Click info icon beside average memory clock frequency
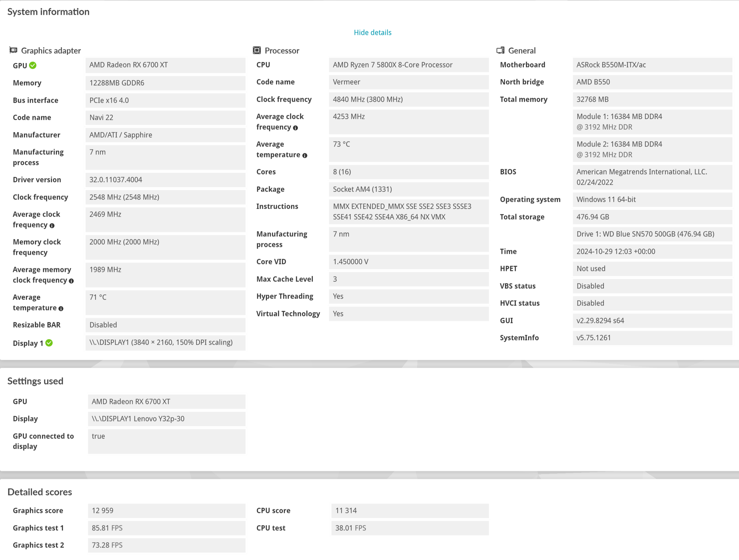This screenshot has height=560, width=739. point(71,281)
